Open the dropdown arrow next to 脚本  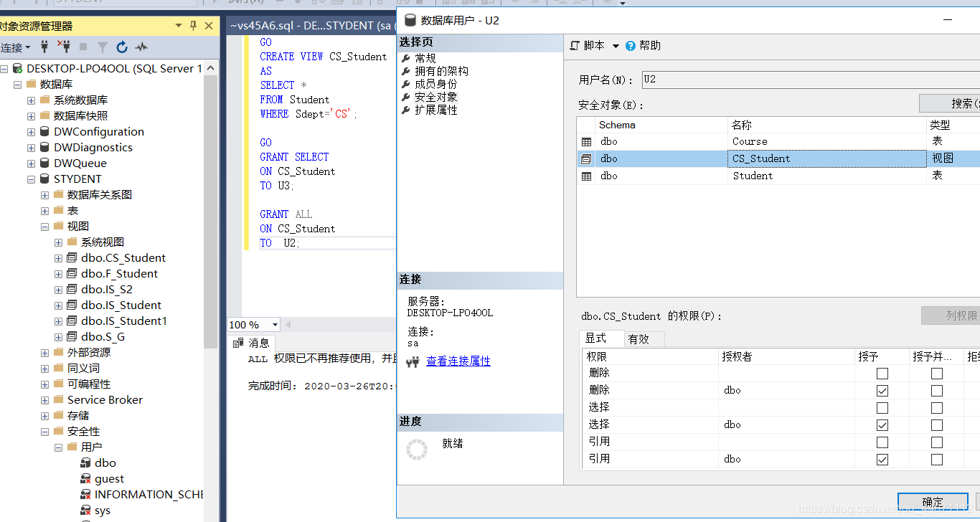click(616, 46)
